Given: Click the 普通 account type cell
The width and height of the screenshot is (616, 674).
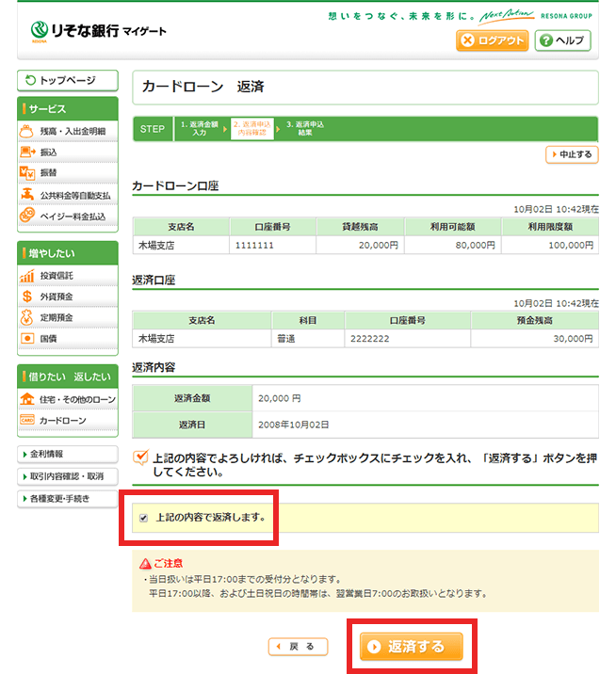Looking at the screenshot, I should pyautogui.click(x=308, y=339).
